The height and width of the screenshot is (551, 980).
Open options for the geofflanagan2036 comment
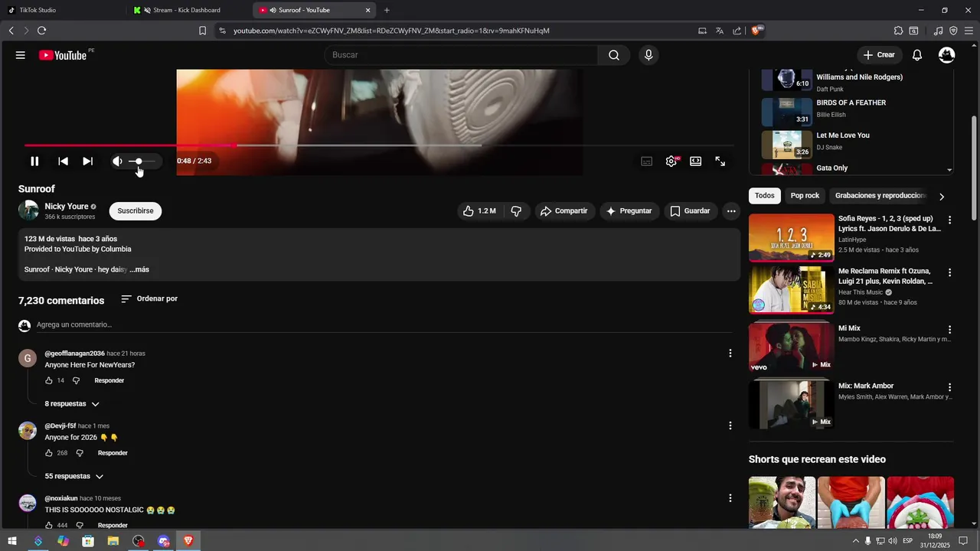(730, 354)
